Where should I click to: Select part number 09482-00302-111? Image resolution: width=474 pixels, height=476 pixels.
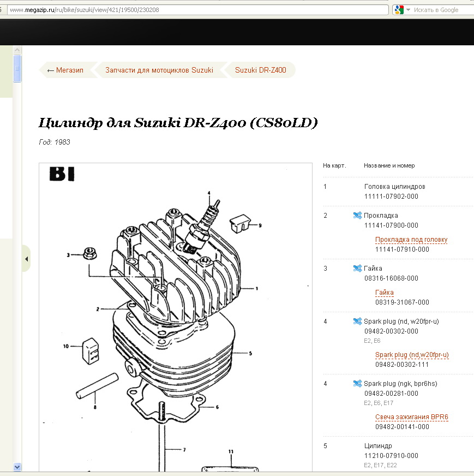(402, 364)
